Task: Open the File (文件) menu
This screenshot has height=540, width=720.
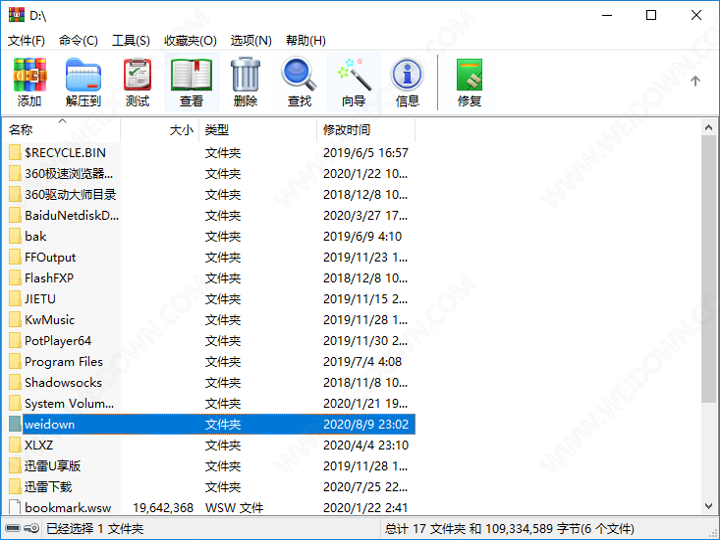Action: point(26,41)
